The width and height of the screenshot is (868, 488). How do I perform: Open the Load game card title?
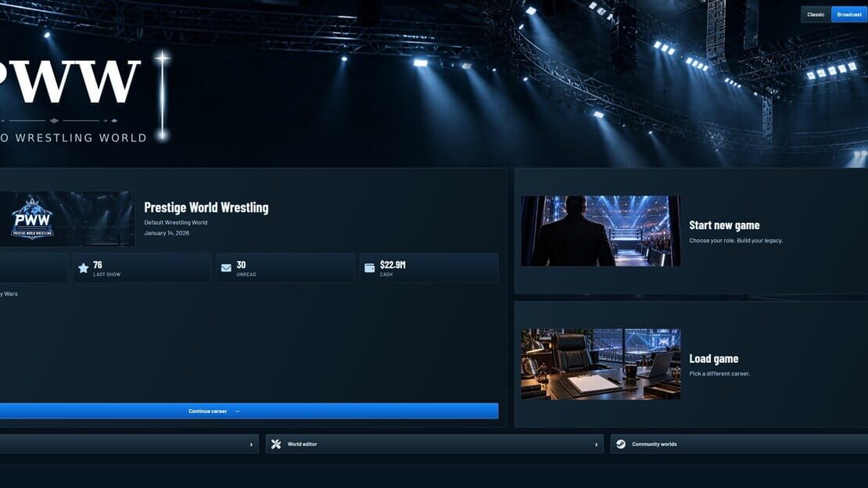(x=713, y=358)
